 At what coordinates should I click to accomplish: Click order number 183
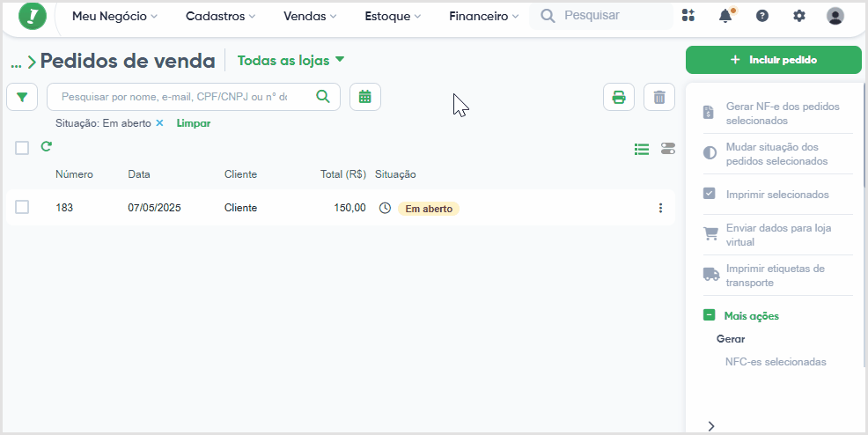coord(64,208)
